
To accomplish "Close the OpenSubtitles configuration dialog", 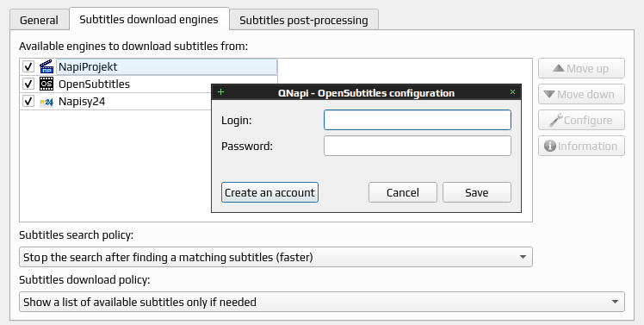I will point(512,91).
